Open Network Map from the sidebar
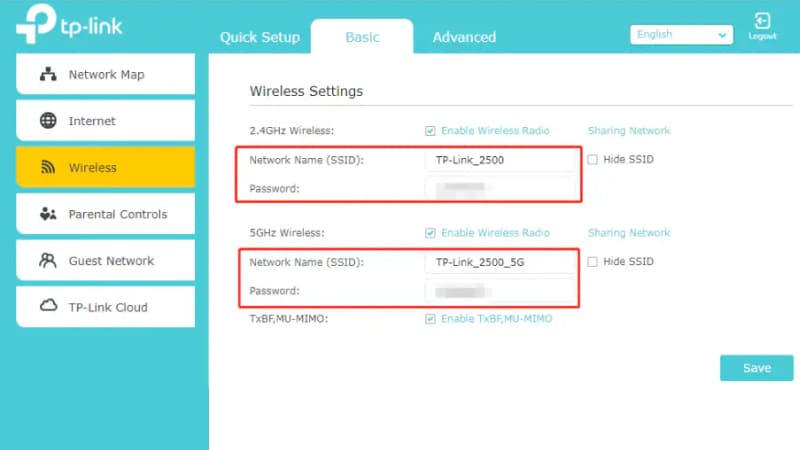The width and height of the screenshot is (800, 450). click(106, 74)
